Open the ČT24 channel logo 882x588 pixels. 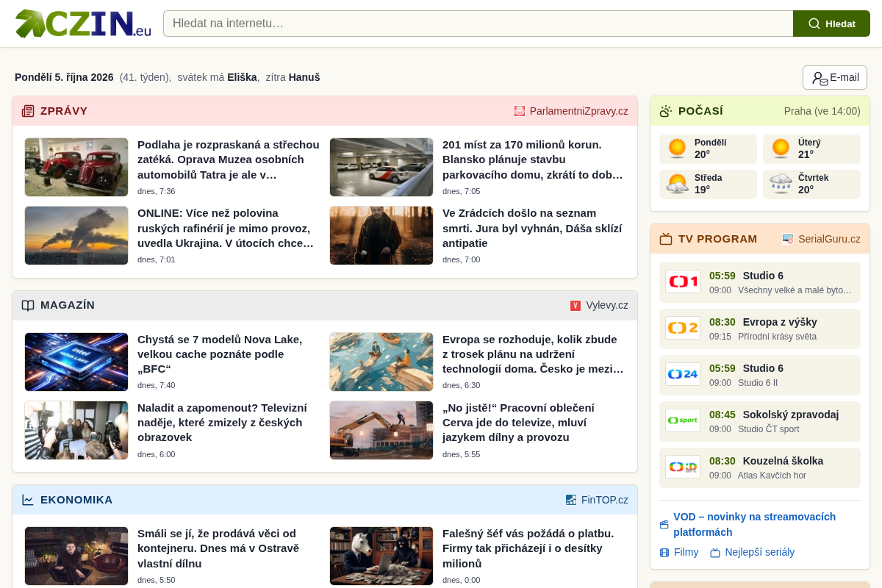coord(683,374)
